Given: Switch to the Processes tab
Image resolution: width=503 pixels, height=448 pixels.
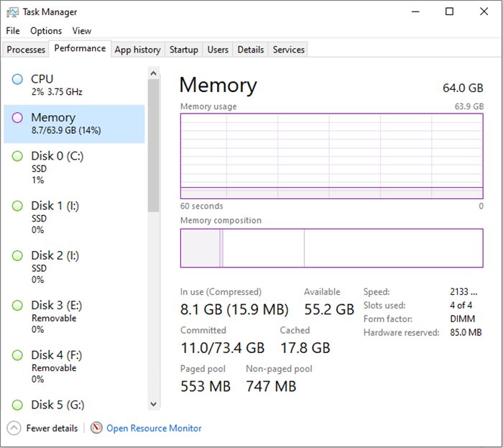Looking at the screenshot, I should [x=26, y=50].
